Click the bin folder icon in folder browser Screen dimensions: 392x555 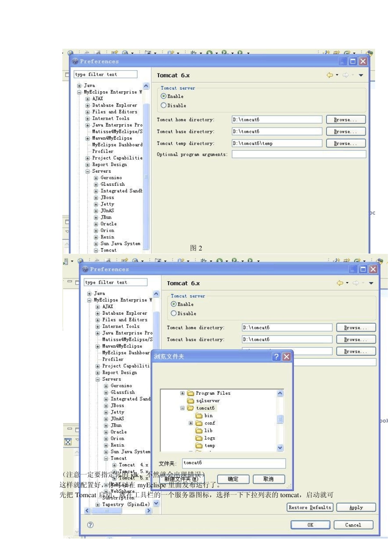pos(199,415)
